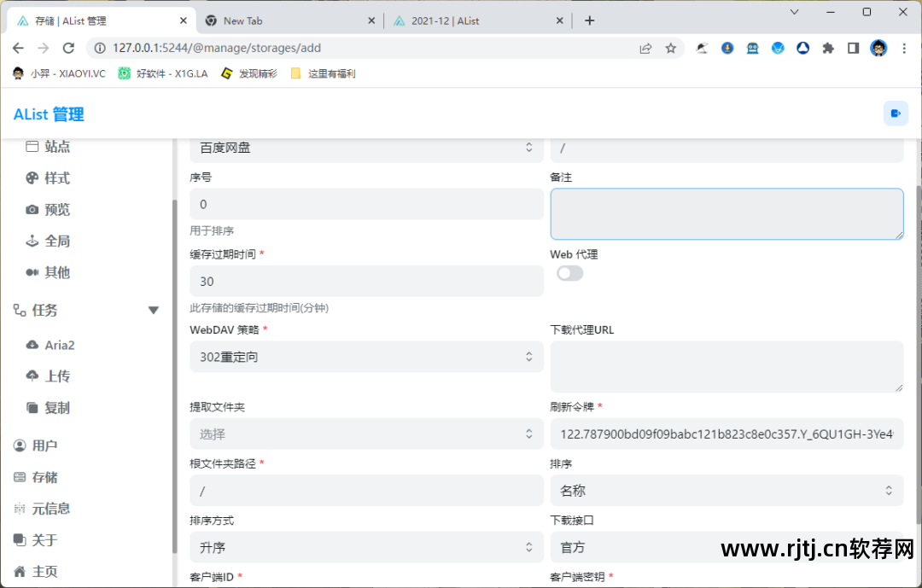Open the 用户 management page
The width and height of the screenshot is (922, 588).
tap(48, 445)
